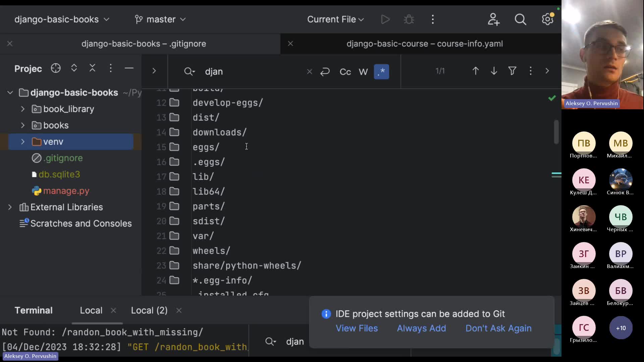Open search filter options funnel

[512, 71]
